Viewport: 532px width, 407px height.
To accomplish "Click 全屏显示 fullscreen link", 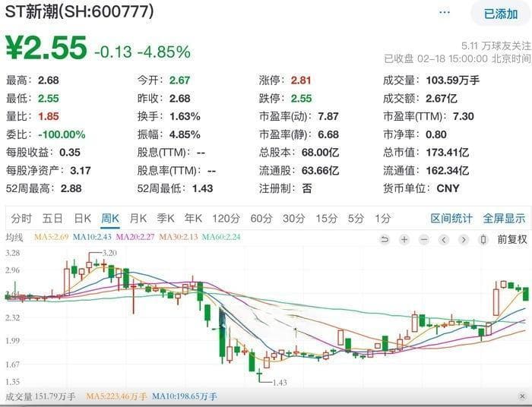I will tap(504, 219).
